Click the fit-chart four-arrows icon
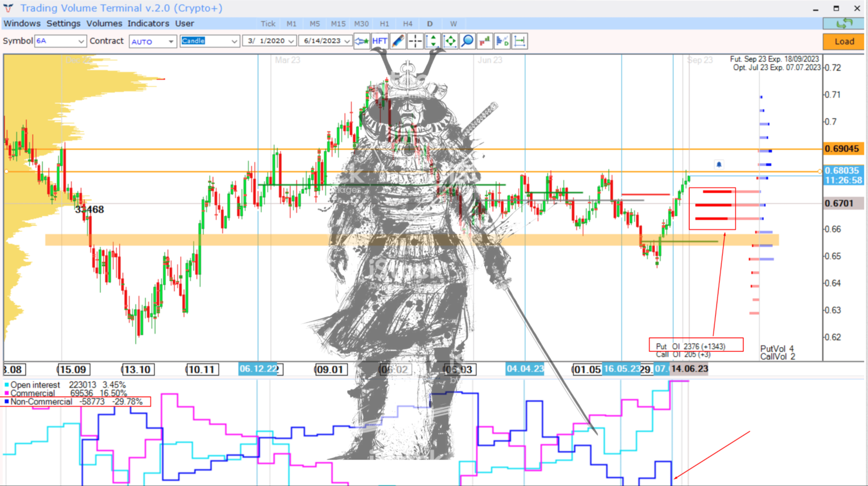The image size is (868, 486). (450, 41)
